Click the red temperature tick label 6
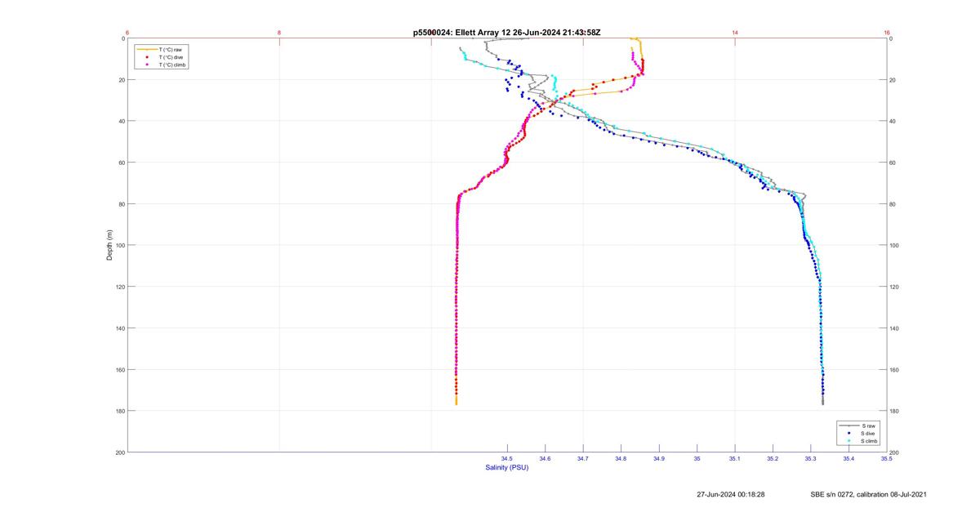 pyautogui.click(x=128, y=32)
